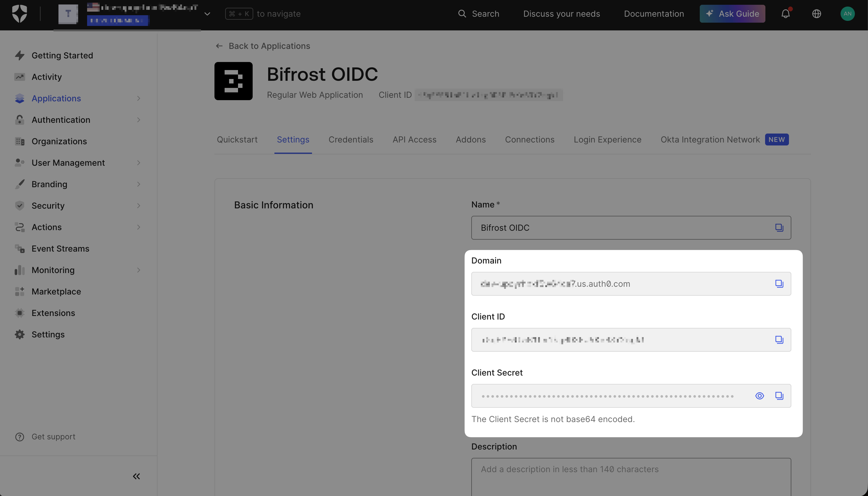Click the Description text area
The image size is (868, 496).
pos(631,477)
